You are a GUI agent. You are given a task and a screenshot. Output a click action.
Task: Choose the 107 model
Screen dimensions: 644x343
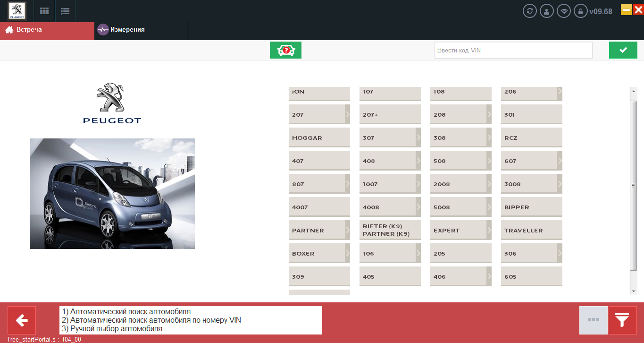[390, 93]
